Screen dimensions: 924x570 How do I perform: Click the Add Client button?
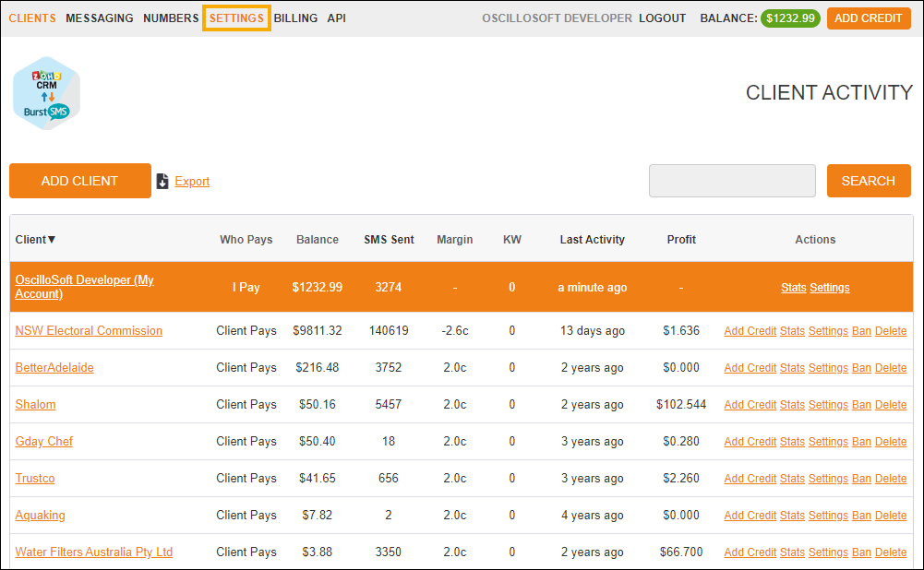coord(80,181)
